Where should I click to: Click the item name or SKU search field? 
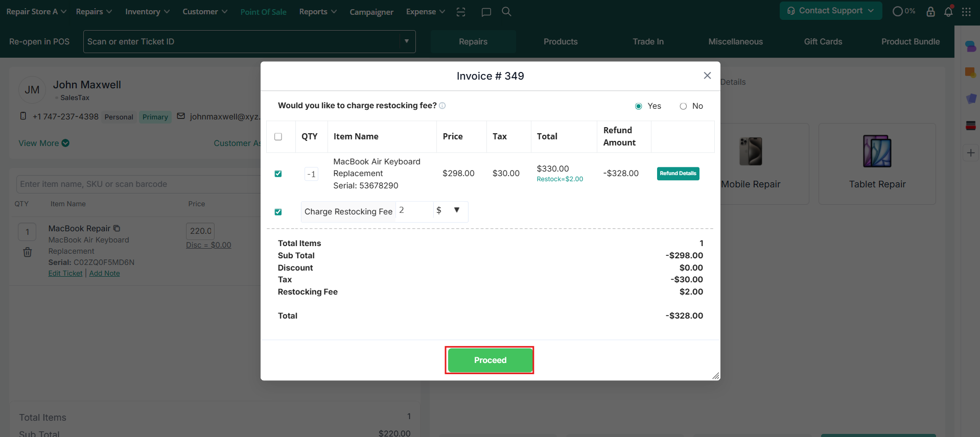click(x=139, y=184)
